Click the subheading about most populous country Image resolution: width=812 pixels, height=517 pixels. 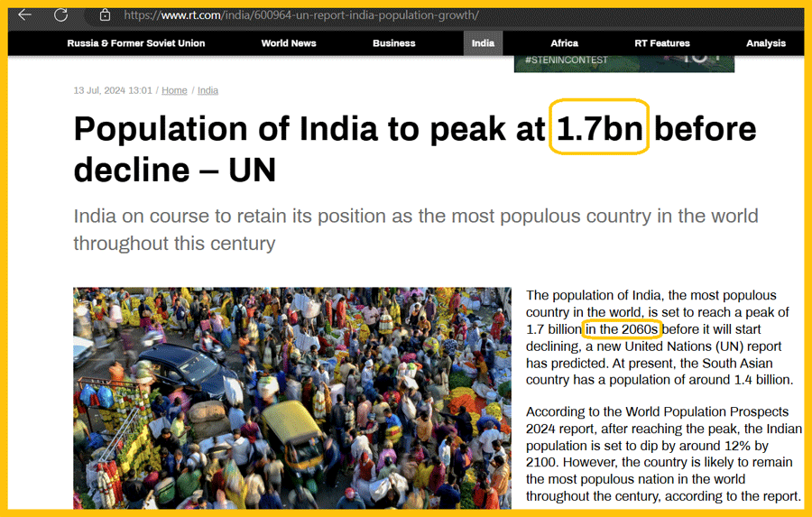tap(415, 229)
